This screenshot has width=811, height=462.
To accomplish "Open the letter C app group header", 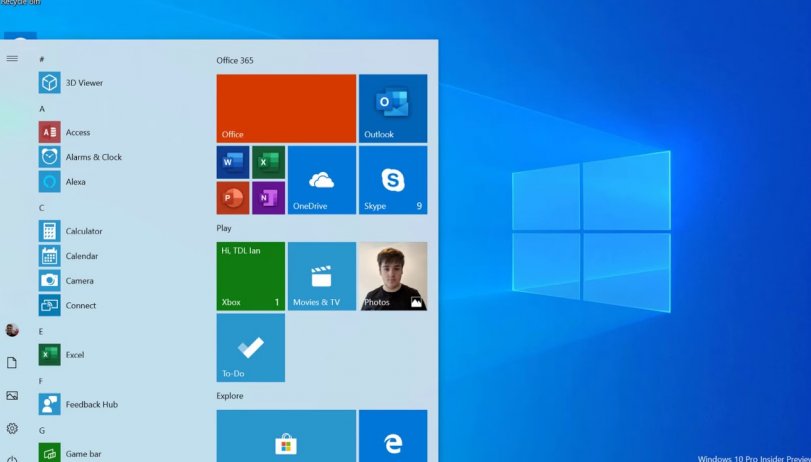I will (41, 207).
